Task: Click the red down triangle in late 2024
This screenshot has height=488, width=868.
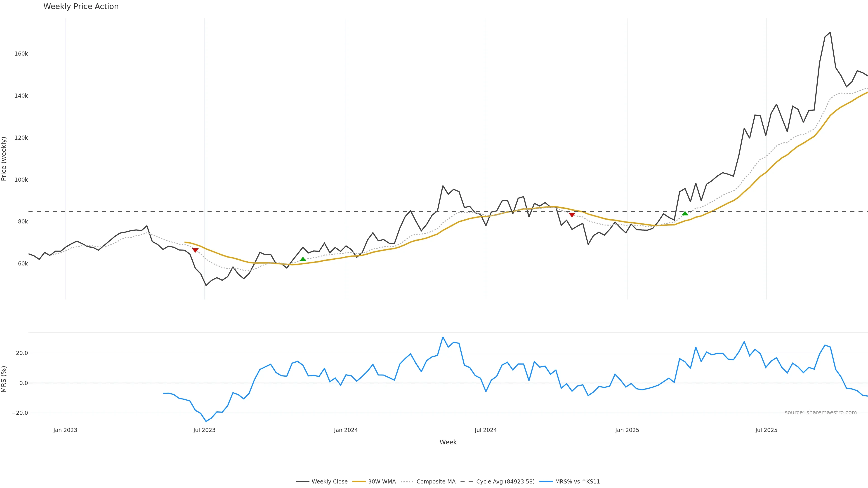Action: [x=572, y=215]
